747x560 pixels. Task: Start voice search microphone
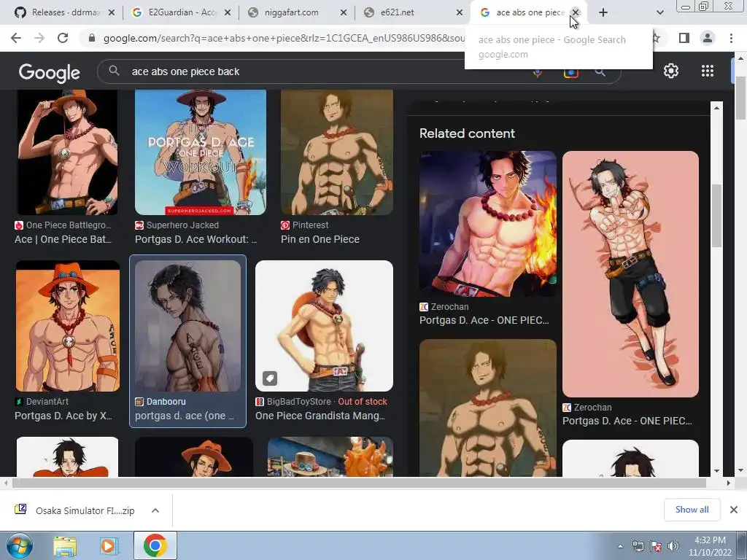pos(538,73)
